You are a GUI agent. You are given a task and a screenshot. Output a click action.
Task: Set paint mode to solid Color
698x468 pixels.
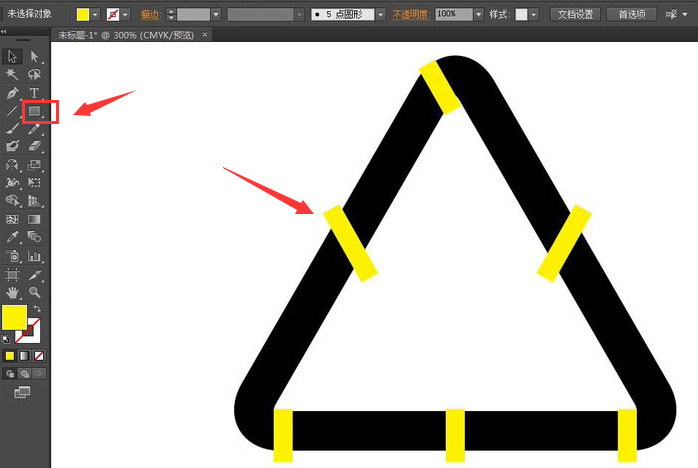pyautogui.click(x=9, y=356)
